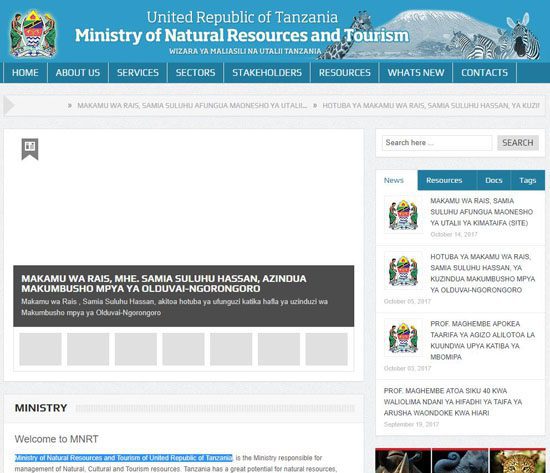Open the STAKEHOLDERS menu
The height and width of the screenshot is (473, 550).
[x=267, y=73]
